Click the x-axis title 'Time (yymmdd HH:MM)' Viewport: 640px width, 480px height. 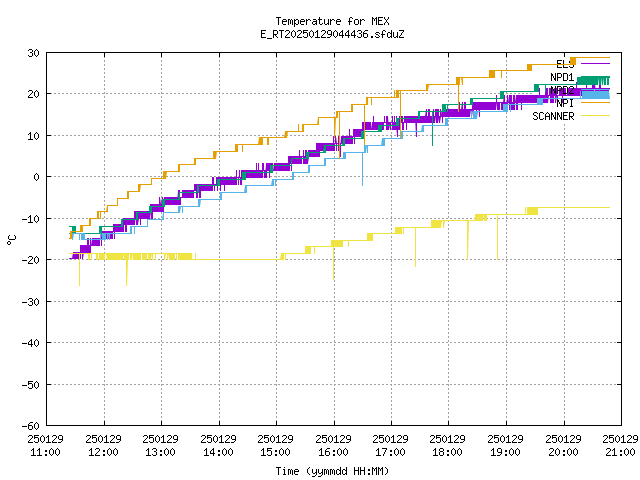332,471
